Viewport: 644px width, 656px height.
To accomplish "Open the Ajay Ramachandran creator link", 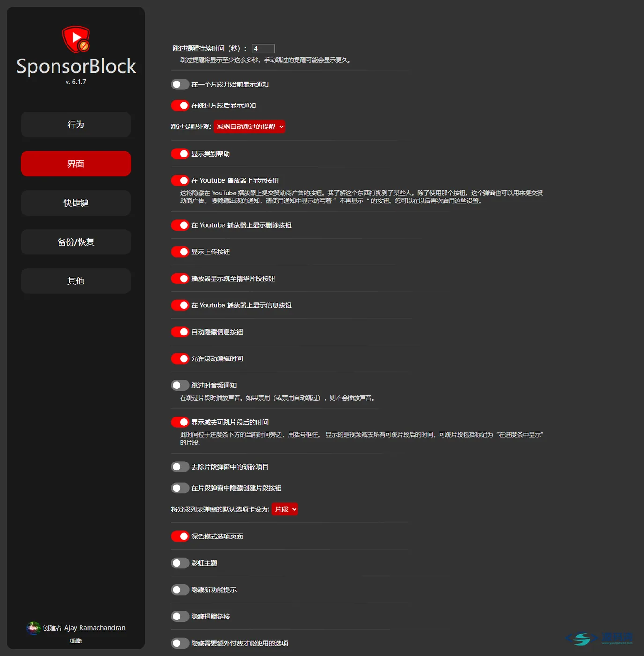I will pyautogui.click(x=95, y=628).
